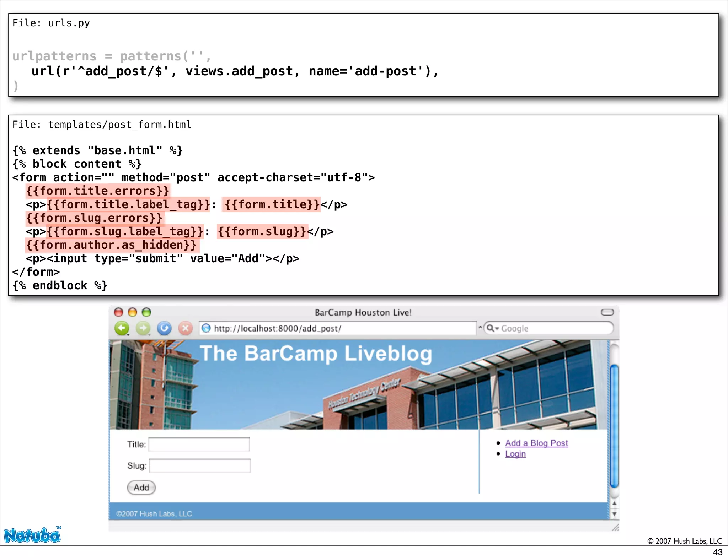Click the {{form.title.errors}} highlighted code
Viewport: 728px width, 560px height.
click(x=97, y=191)
